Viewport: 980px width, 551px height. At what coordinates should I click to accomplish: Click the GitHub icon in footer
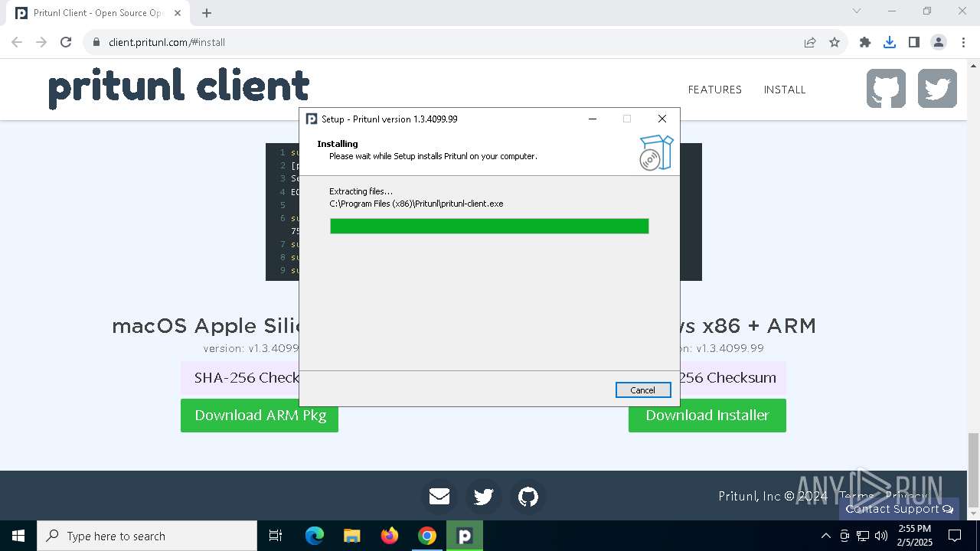528,497
